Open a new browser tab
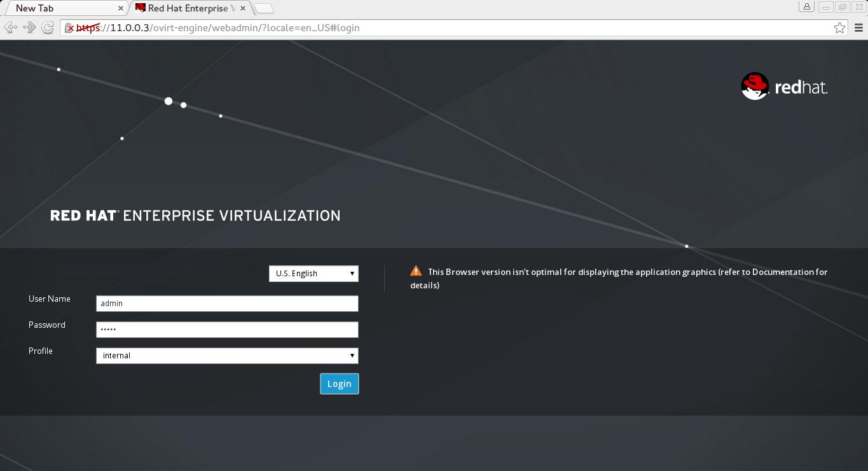868x471 pixels. [x=264, y=8]
